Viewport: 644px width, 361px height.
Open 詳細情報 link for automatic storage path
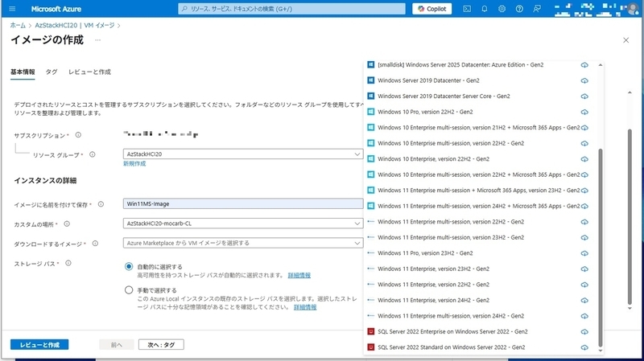tap(299, 275)
